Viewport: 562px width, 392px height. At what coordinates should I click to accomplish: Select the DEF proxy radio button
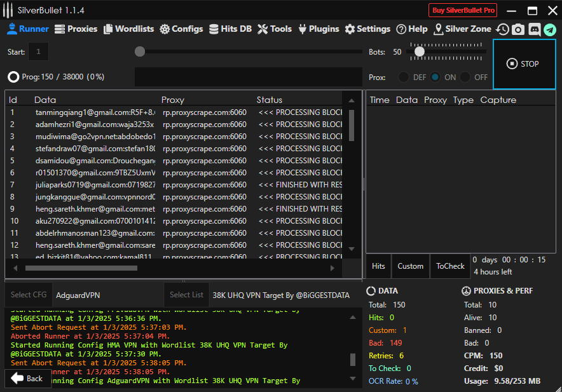pyautogui.click(x=404, y=77)
